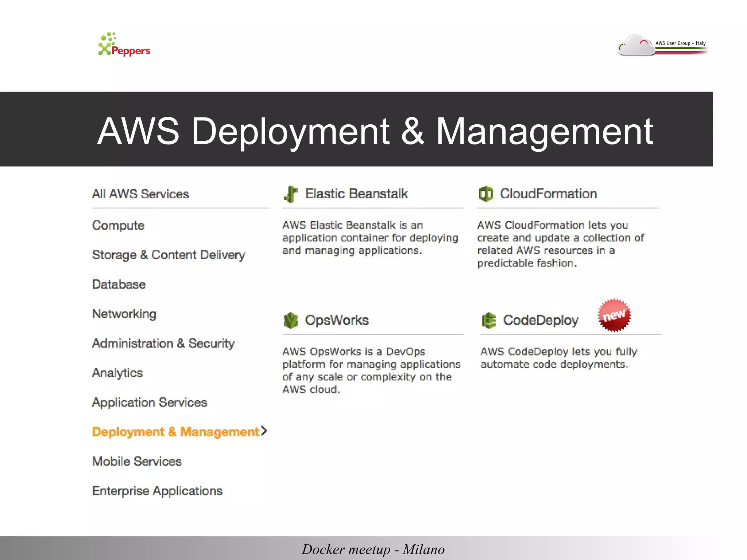Click the red 'new' badge near CodeDeploy

[614, 315]
